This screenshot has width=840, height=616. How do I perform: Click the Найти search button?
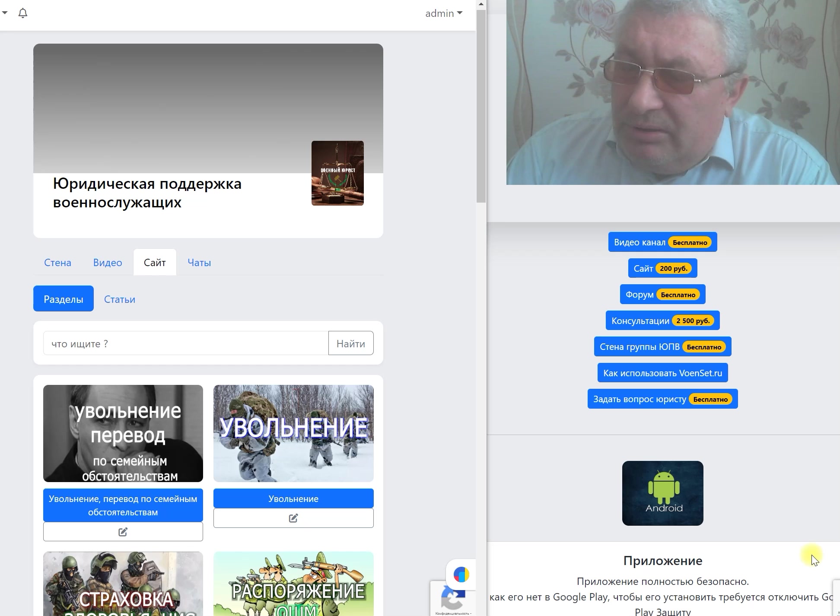pyautogui.click(x=351, y=343)
